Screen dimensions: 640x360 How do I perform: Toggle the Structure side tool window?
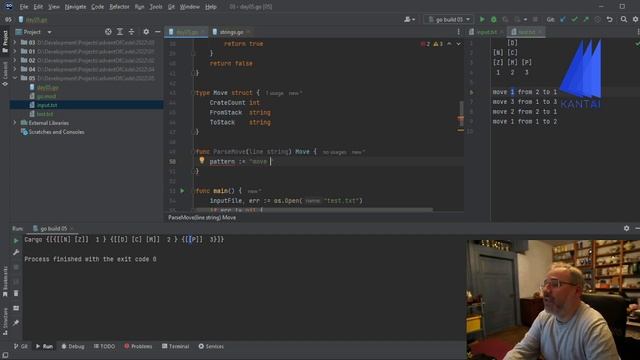click(x=5, y=322)
